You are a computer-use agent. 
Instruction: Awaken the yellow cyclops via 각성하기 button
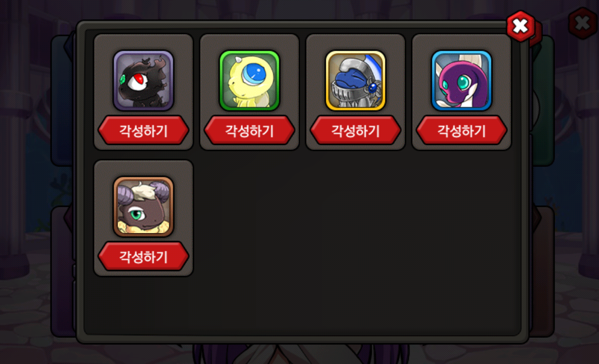(x=249, y=130)
